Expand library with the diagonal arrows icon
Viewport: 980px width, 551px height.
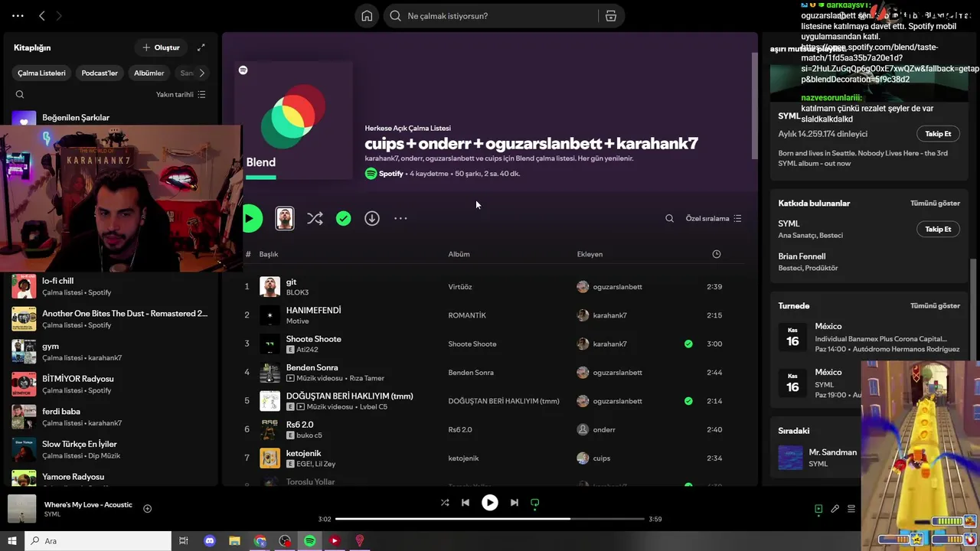[201, 47]
